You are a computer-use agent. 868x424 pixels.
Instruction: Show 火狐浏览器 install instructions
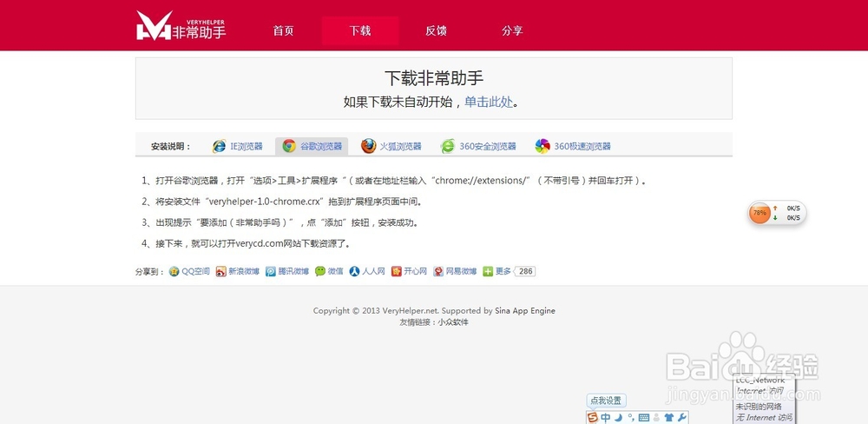(x=400, y=146)
